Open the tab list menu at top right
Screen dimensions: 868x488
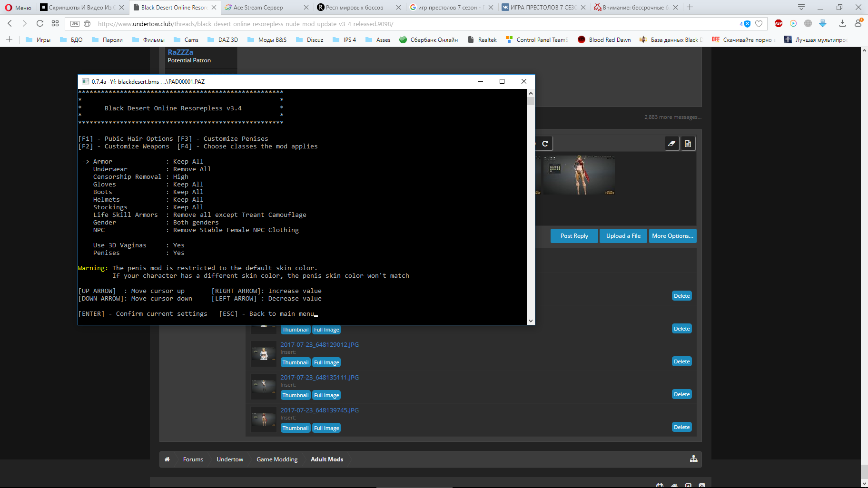coord(801,7)
